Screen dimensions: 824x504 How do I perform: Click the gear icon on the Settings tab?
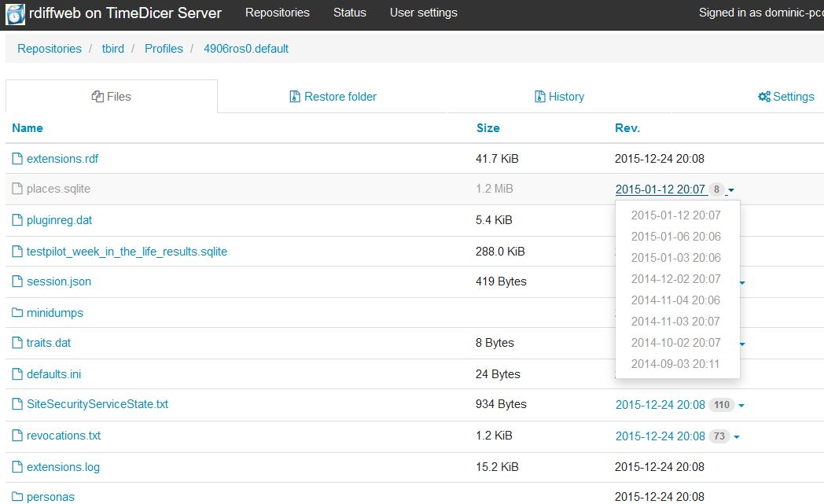click(763, 96)
